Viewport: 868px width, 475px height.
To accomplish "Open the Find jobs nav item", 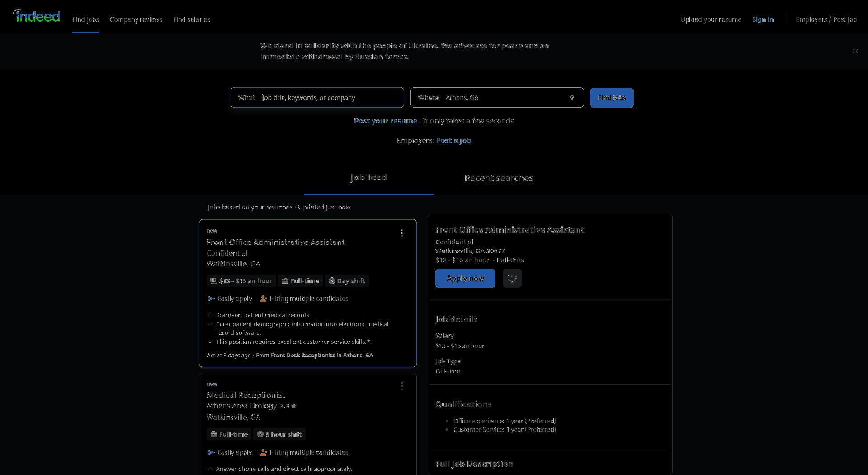I will 85,19.
